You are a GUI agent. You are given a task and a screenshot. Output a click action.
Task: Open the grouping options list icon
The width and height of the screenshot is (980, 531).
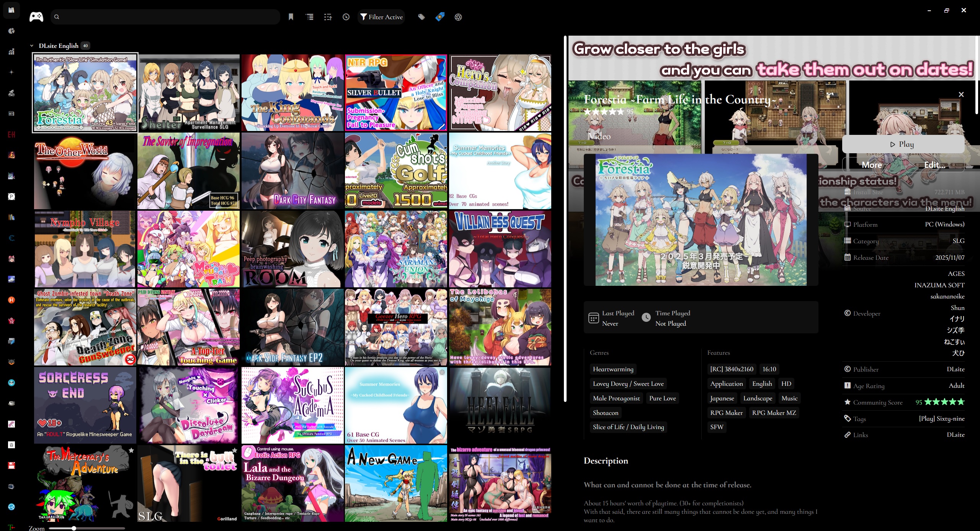point(310,17)
